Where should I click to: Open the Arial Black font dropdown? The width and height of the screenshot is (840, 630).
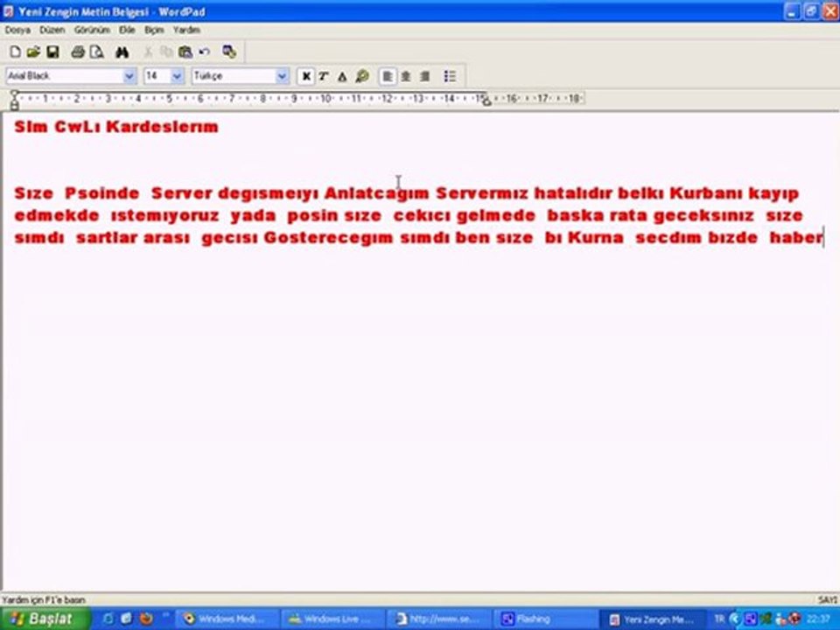[x=129, y=77]
